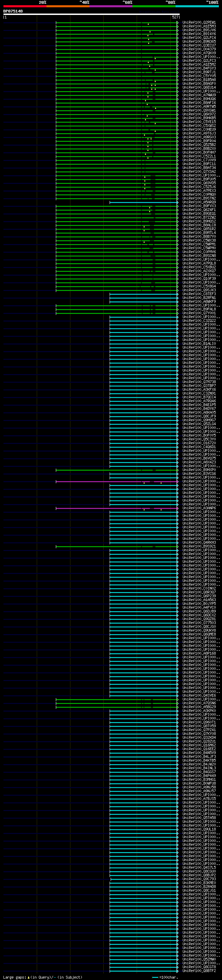The height and width of the screenshot is (980, 222).
Task: Click hit label UniRef100_B0FHH7
Action: [199, 153]
